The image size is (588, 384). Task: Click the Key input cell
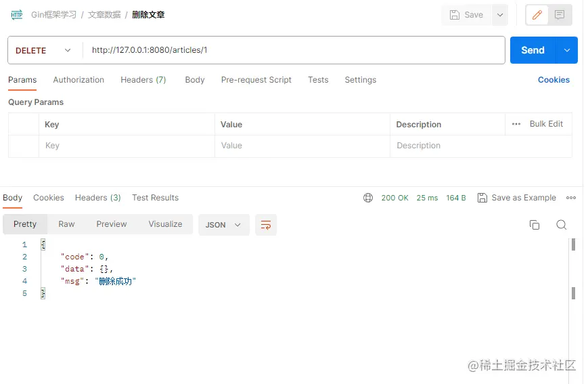tap(127, 146)
